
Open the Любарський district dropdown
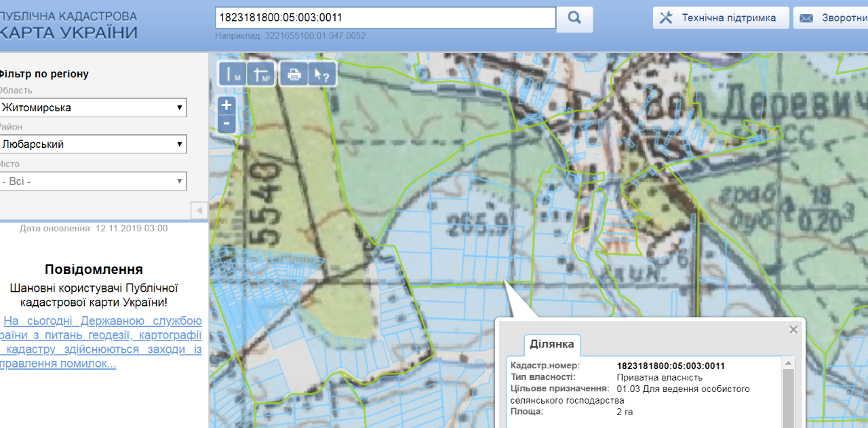[x=93, y=144]
